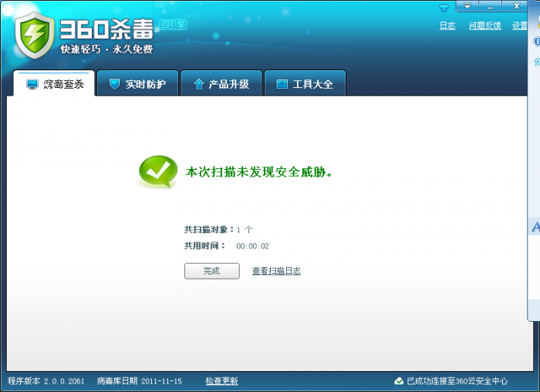
Task: Click the monitor icon on 病毒查杀 tab
Action: coord(32,84)
